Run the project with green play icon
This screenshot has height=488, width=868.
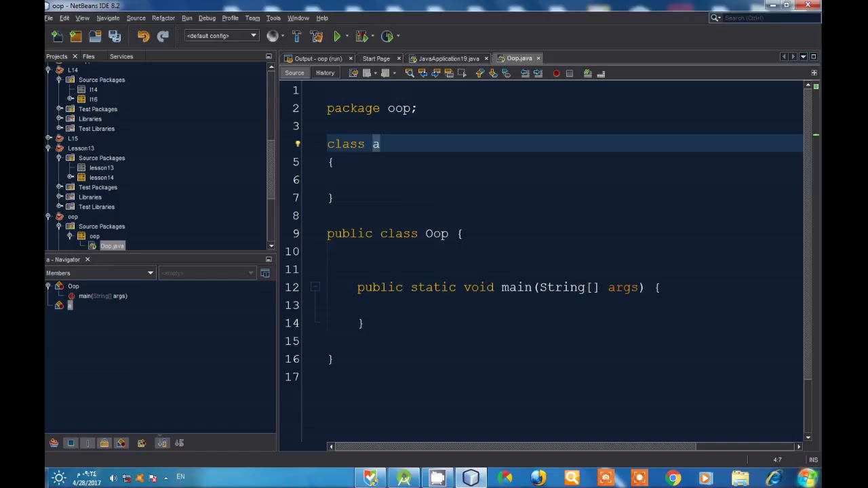point(337,36)
